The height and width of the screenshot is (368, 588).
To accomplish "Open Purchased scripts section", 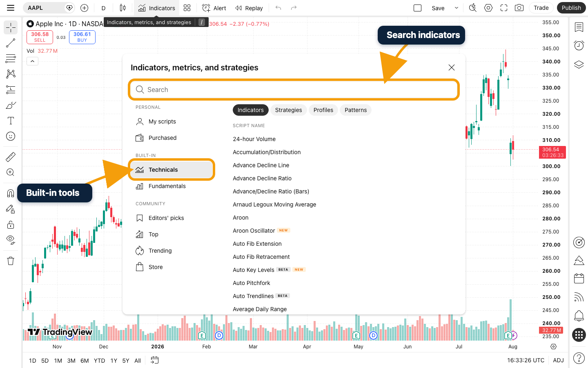I will coord(171,138).
